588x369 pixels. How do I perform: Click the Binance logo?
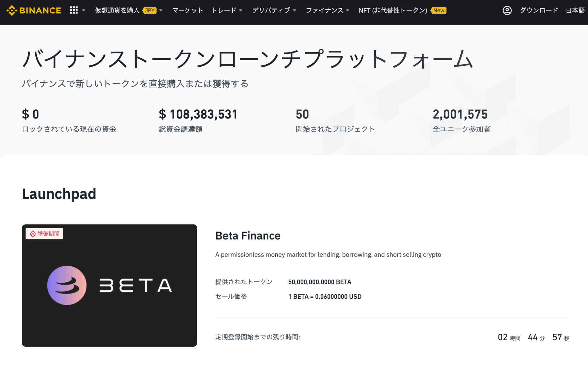pyautogui.click(x=34, y=11)
